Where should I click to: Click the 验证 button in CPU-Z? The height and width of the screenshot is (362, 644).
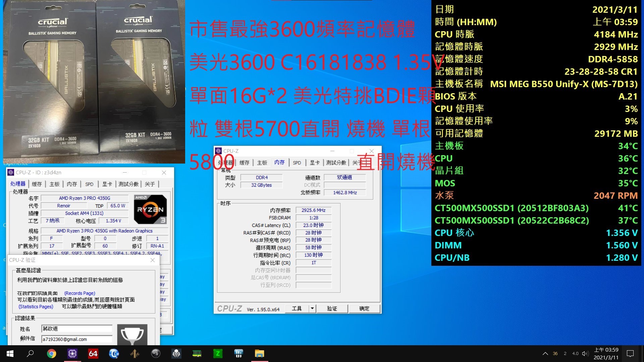pyautogui.click(x=332, y=308)
